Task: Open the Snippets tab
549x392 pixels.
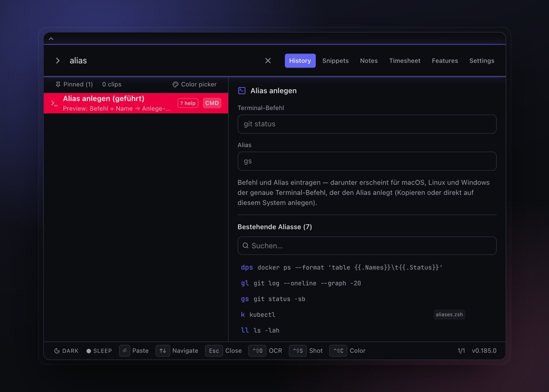Action: [335, 61]
